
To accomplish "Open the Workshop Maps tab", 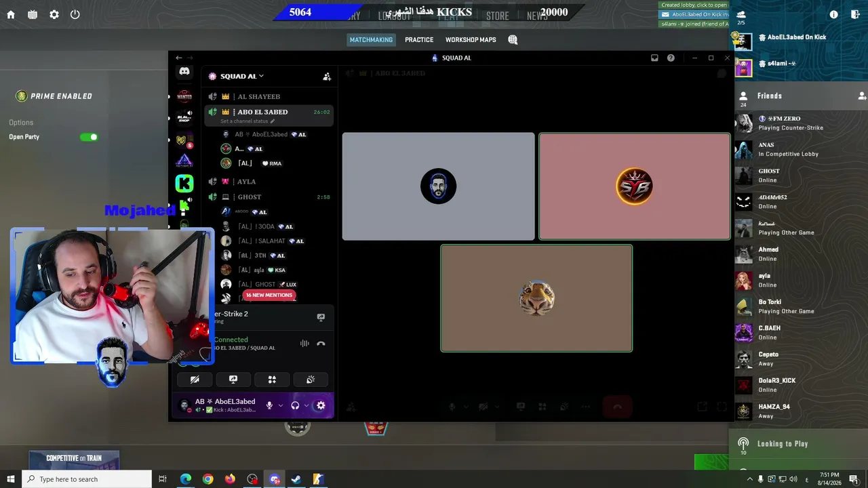I will pyautogui.click(x=471, y=40).
